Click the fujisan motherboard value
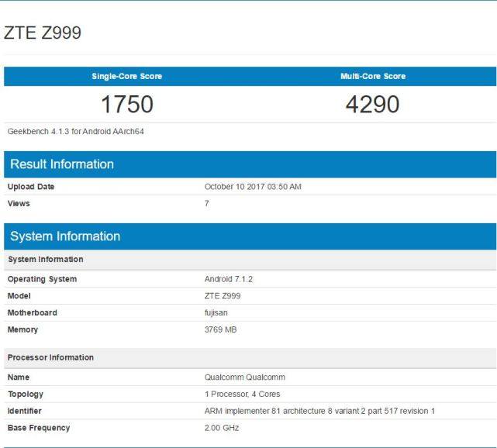The height and width of the screenshot is (448, 497). click(216, 312)
